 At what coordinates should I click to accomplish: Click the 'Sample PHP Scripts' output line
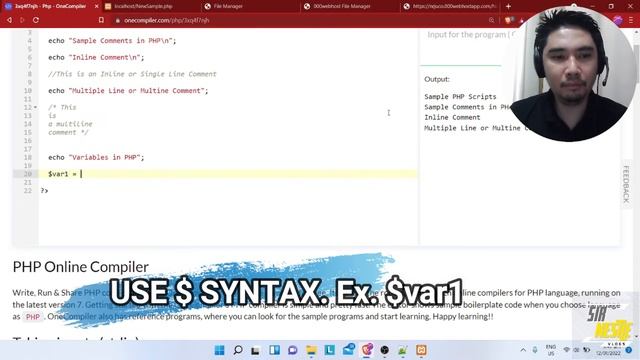coord(460,96)
